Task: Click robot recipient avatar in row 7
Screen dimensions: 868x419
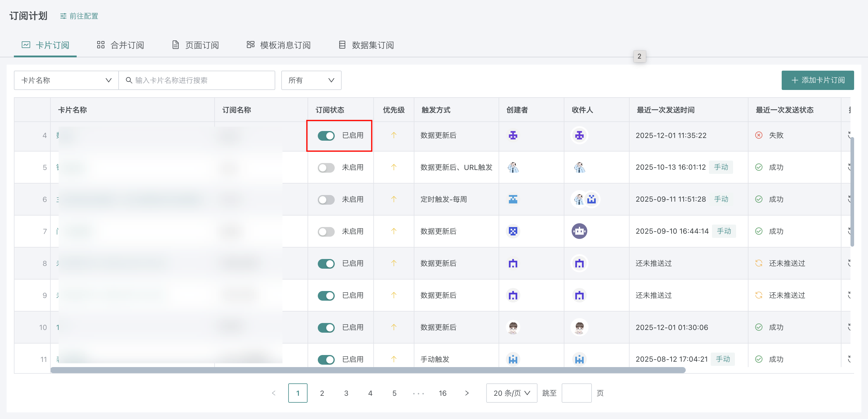Action: point(579,231)
